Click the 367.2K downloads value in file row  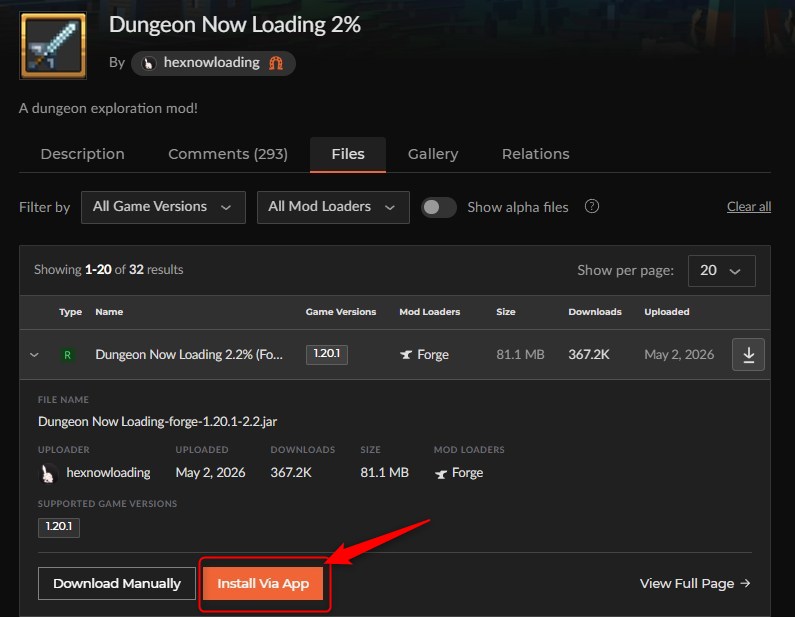coord(589,354)
